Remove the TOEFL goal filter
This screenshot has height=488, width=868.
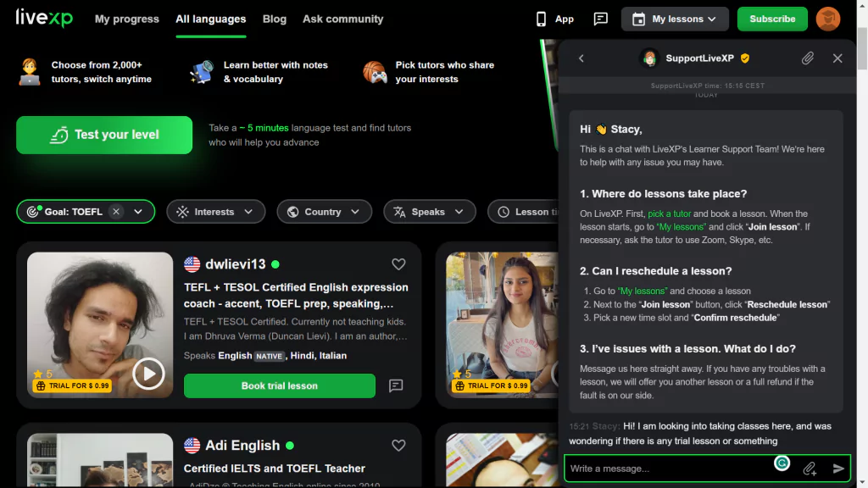[x=115, y=211]
